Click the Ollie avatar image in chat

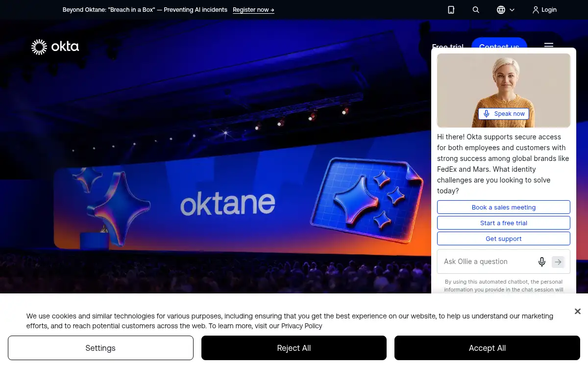504,91
